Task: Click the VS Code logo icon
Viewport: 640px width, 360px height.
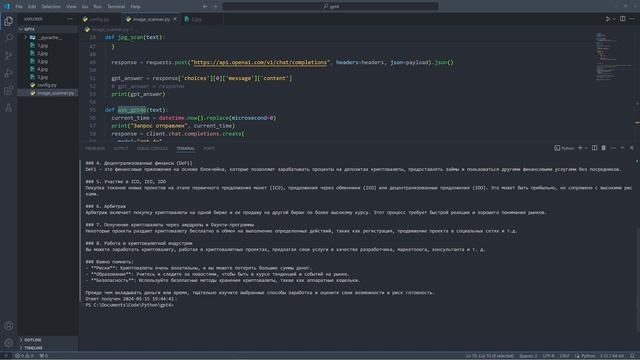Action: pos(7,6)
